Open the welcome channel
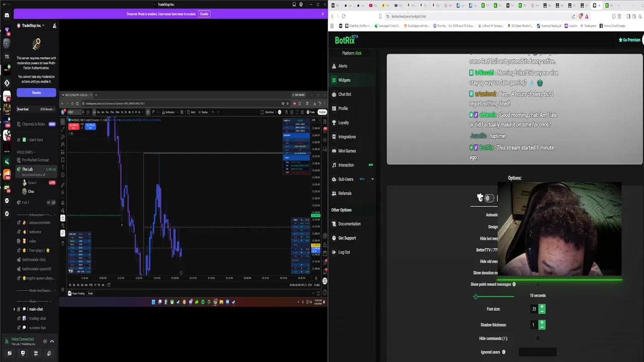 point(36,232)
